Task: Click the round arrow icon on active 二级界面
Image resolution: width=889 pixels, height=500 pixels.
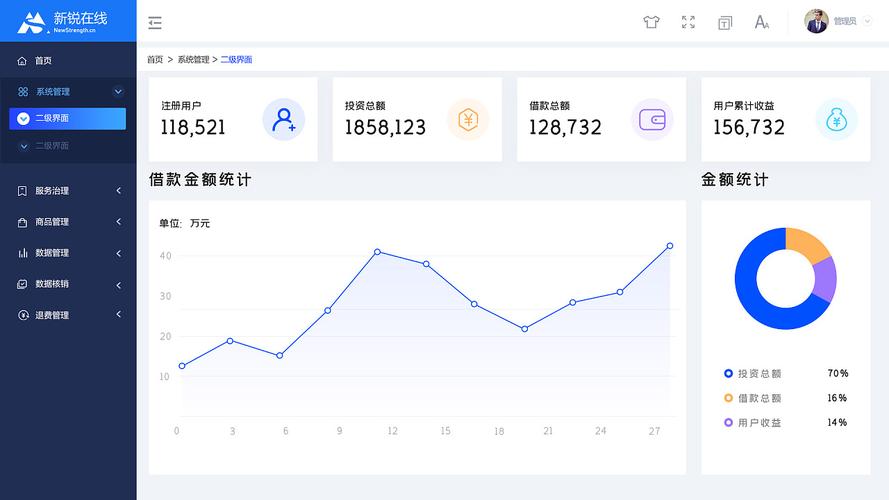Action: click(x=23, y=118)
